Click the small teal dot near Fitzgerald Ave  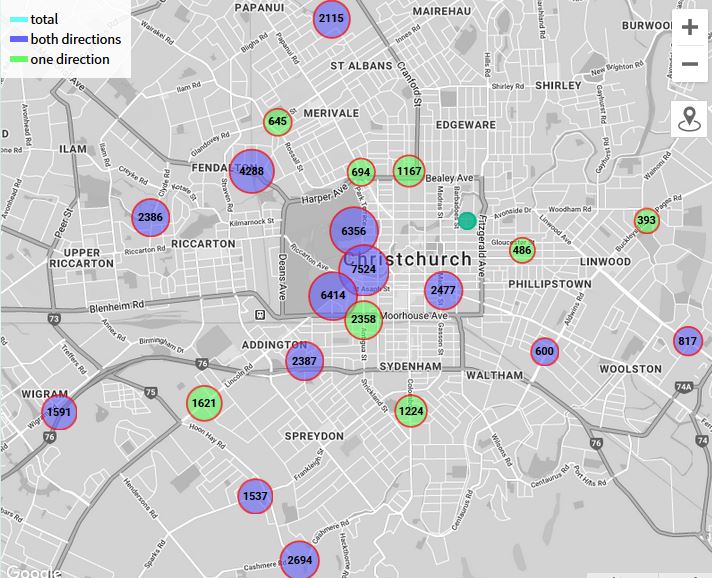coord(467,221)
